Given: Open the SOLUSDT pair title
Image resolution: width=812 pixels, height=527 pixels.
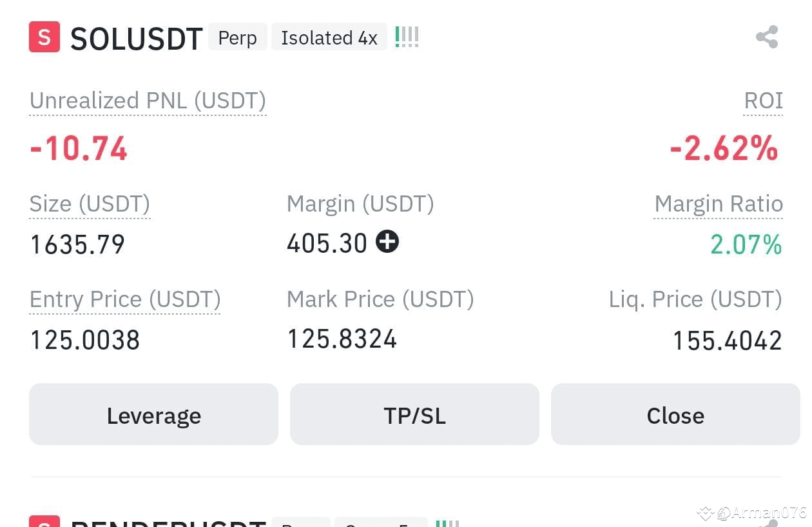Looking at the screenshot, I should [137, 38].
